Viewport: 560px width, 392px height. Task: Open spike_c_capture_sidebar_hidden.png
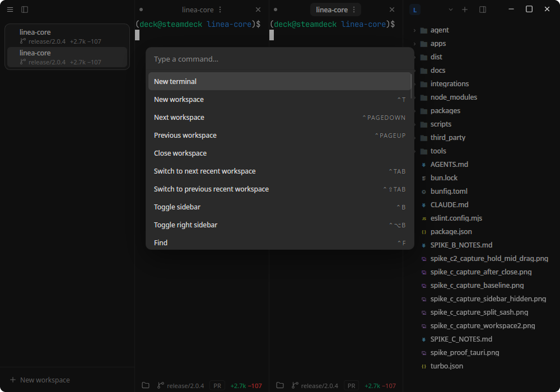click(488, 299)
